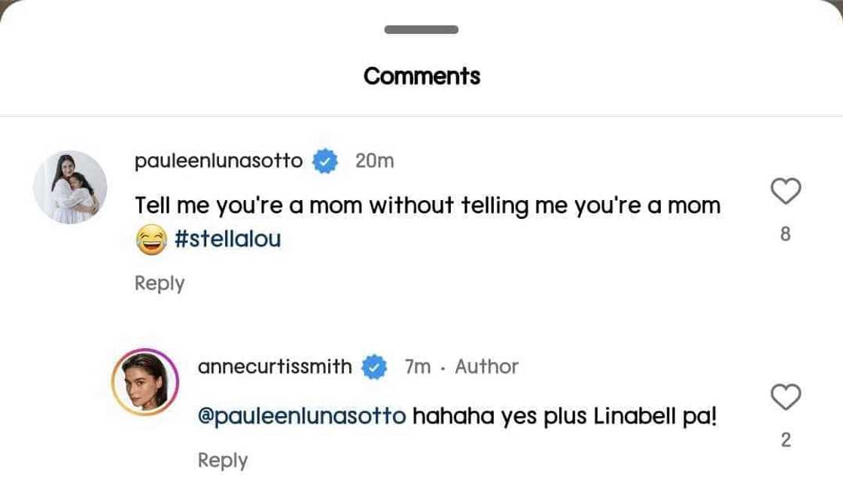843x504 pixels.
Task: Click the laughing emoji in the comment
Action: tap(151, 241)
